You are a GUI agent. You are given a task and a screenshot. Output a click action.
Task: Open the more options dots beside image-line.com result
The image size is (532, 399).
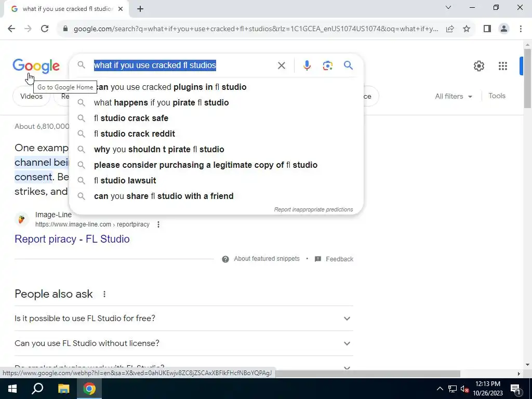158,224
